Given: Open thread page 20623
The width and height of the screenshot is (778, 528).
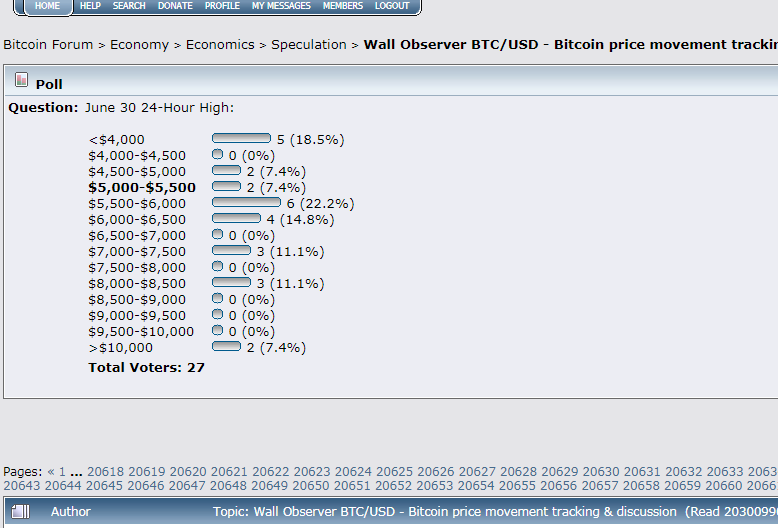Looking at the screenshot, I should [312, 471].
